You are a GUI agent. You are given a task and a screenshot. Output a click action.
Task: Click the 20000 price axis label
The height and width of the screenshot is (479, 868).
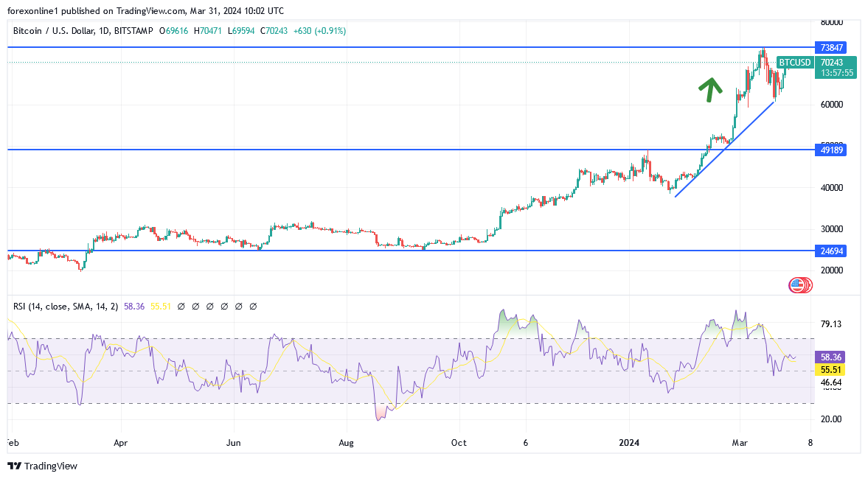(x=831, y=270)
